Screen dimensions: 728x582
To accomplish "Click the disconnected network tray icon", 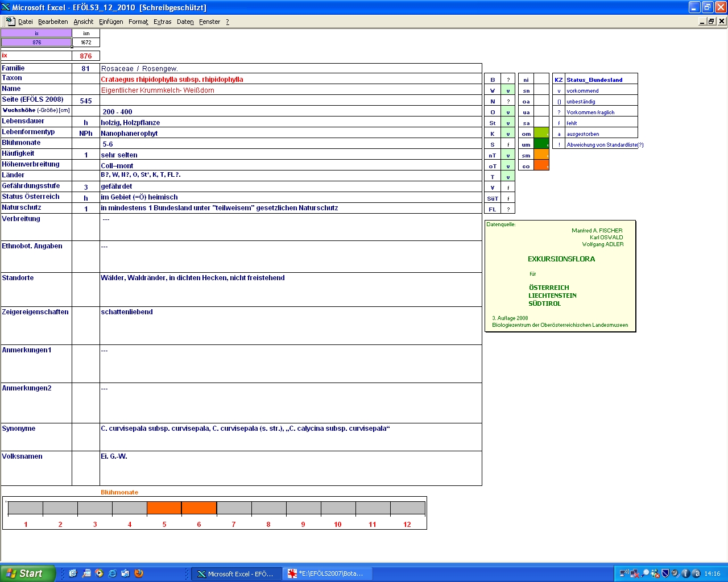I will (635, 573).
